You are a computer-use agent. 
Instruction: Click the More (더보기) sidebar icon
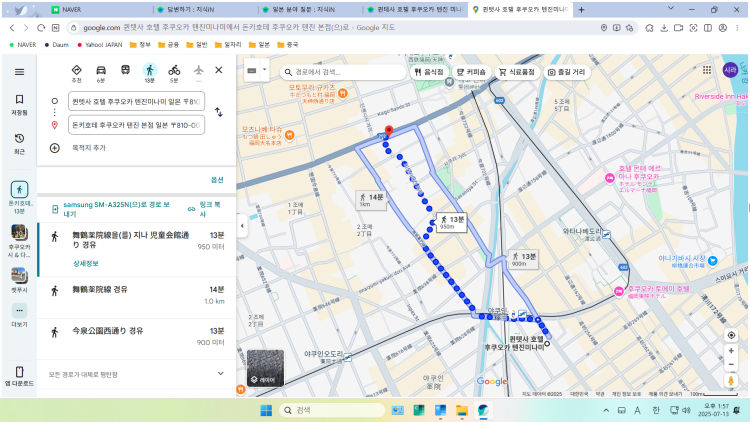19,315
